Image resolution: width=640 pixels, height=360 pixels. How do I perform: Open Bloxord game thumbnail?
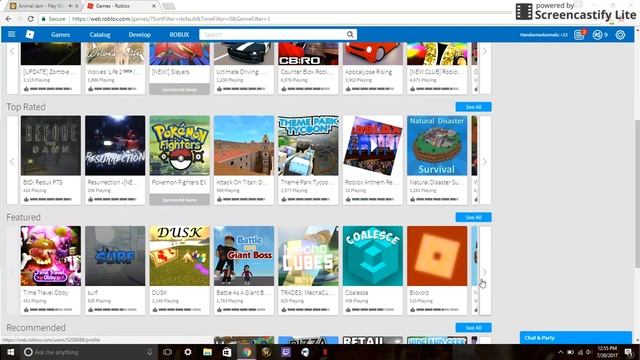click(437, 256)
